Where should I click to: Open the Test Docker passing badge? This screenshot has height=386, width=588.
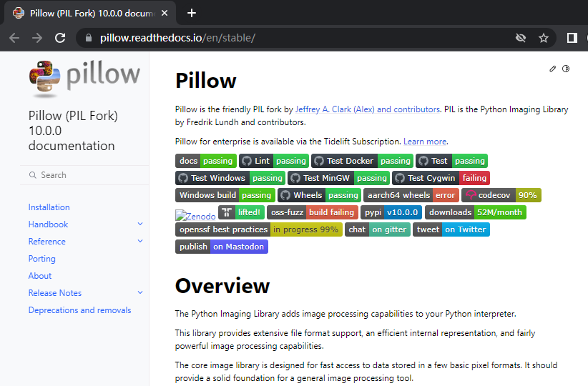pos(362,161)
